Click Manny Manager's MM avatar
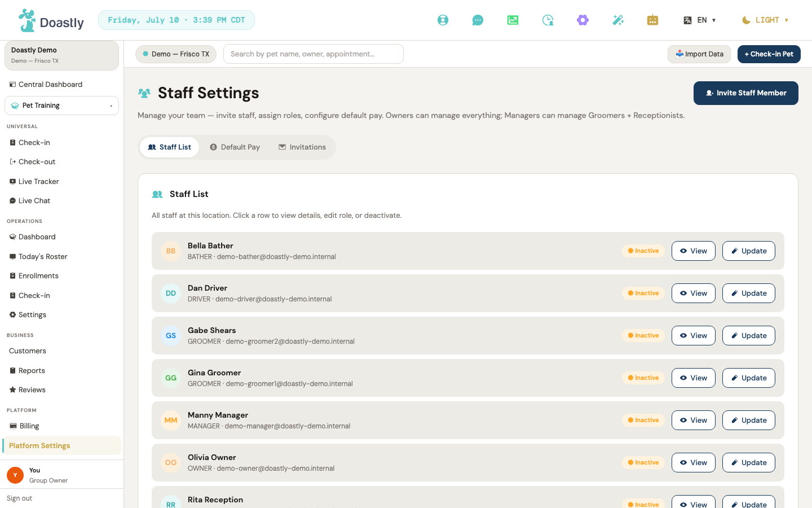The width and height of the screenshot is (812, 508). [171, 421]
